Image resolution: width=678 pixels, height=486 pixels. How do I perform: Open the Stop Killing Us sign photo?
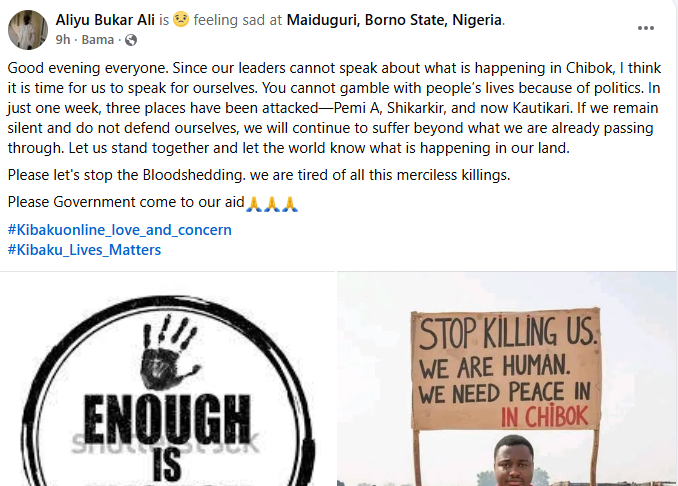506,379
